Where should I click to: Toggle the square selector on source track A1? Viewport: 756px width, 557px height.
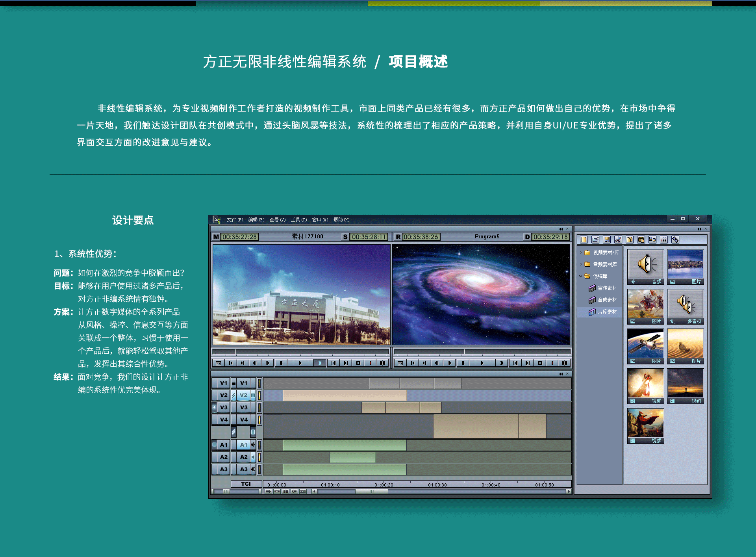coord(214,445)
